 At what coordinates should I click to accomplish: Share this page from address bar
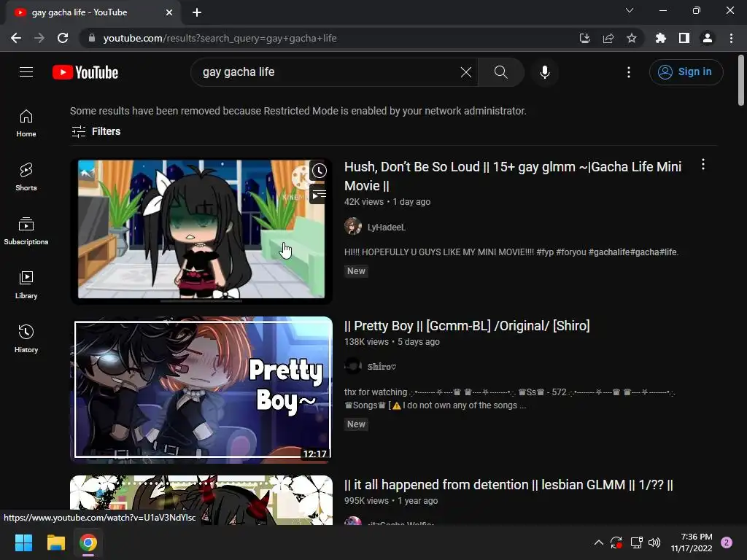(x=608, y=38)
